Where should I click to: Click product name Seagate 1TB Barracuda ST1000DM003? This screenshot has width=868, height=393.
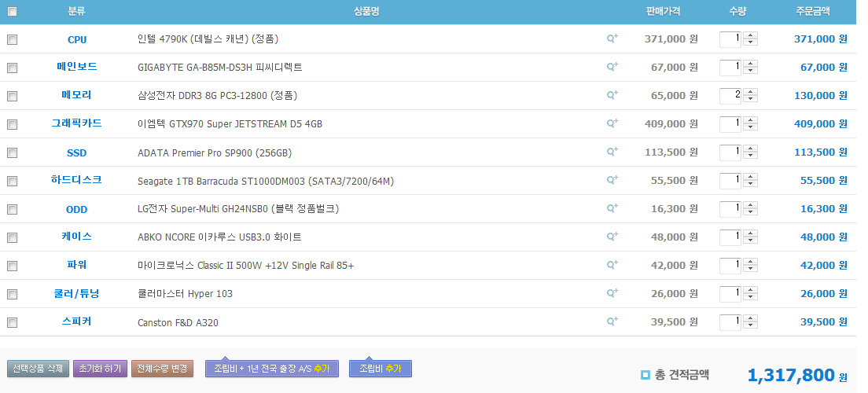coord(266,181)
